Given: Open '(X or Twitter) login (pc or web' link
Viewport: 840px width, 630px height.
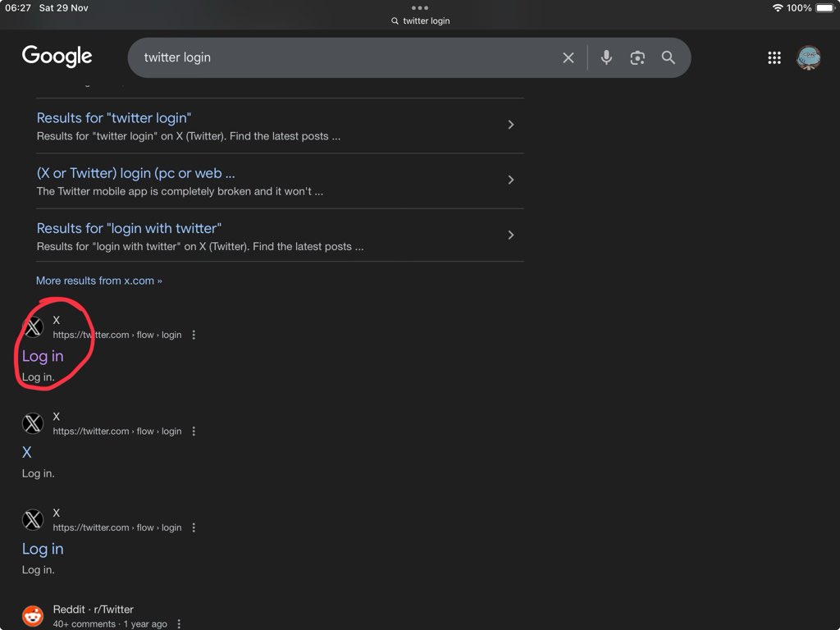Looking at the screenshot, I should 135,173.
